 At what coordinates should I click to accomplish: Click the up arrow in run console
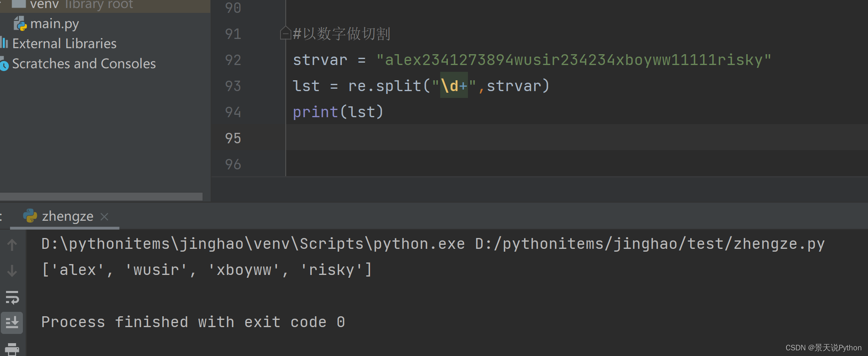pos(12,244)
